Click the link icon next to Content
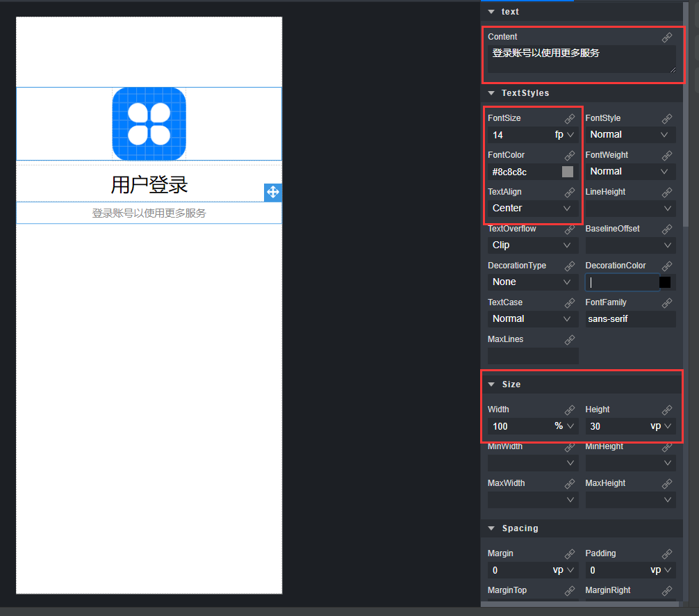The width and height of the screenshot is (699, 616). coord(667,37)
